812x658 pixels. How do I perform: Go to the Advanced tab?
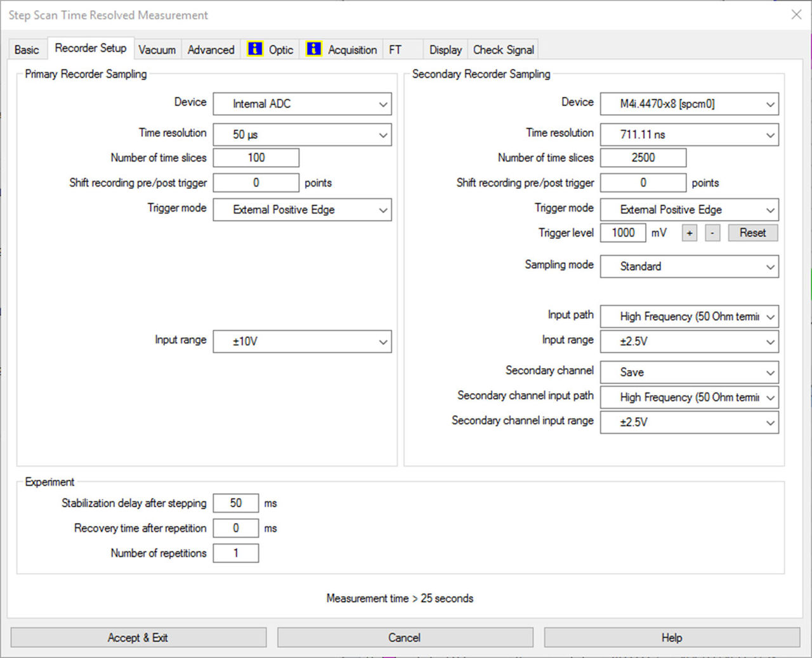[x=211, y=49]
